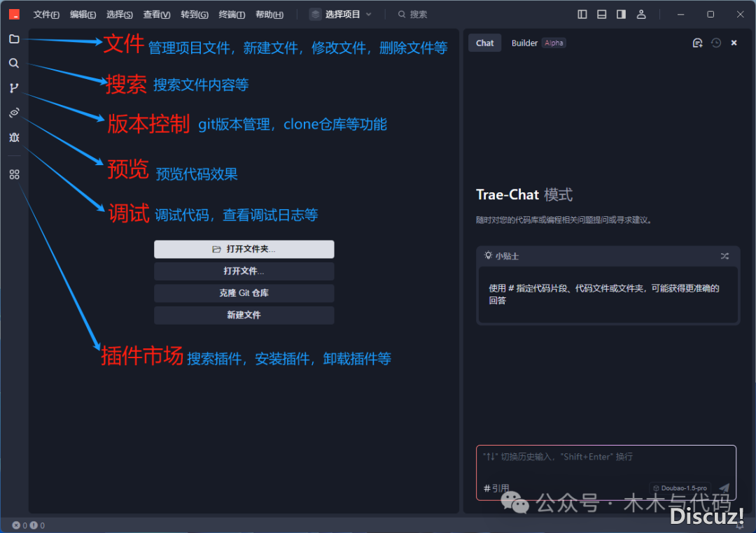The width and height of the screenshot is (756, 533).
Task: Click the warnings count in status bar
Action: 37,525
